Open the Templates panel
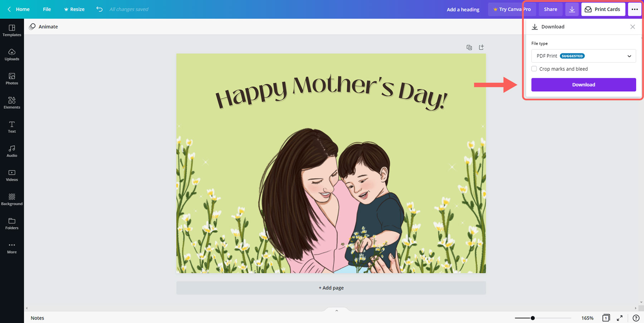The width and height of the screenshot is (644, 323). pos(12,30)
